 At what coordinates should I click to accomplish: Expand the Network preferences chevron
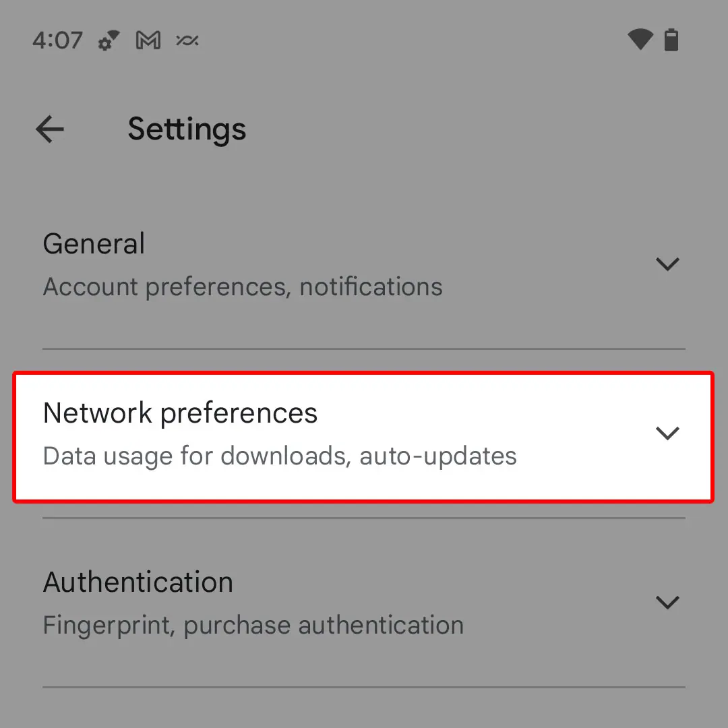(x=667, y=433)
